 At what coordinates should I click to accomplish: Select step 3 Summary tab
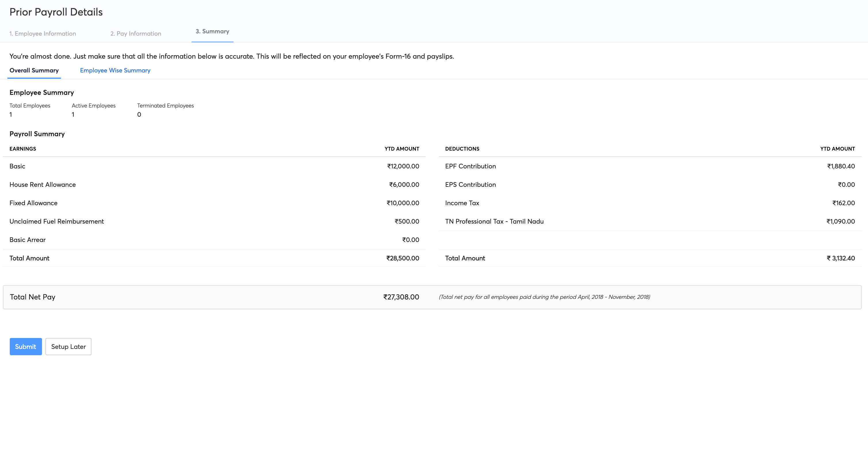[x=212, y=32]
